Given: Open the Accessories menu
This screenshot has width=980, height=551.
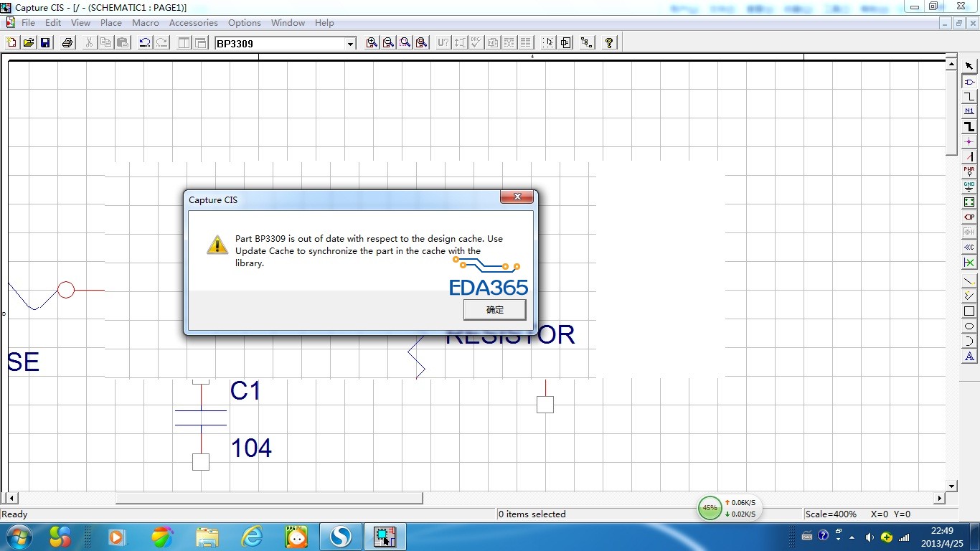Looking at the screenshot, I should (x=194, y=23).
